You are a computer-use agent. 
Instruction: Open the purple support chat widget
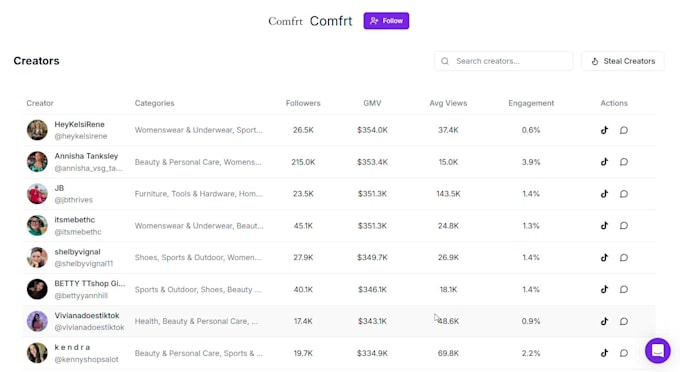coord(657,350)
